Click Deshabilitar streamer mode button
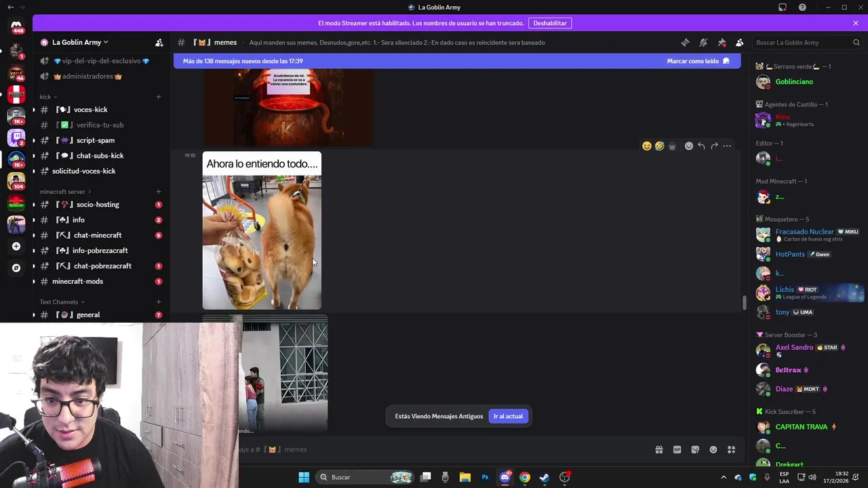The image size is (868, 488). click(550, 23)
